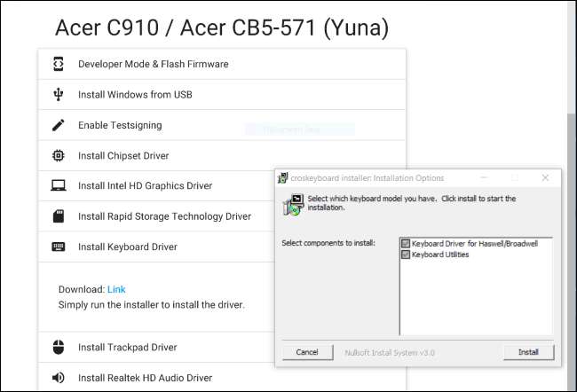
Task: Close the croskeyboard installer window
Action: 545,177
